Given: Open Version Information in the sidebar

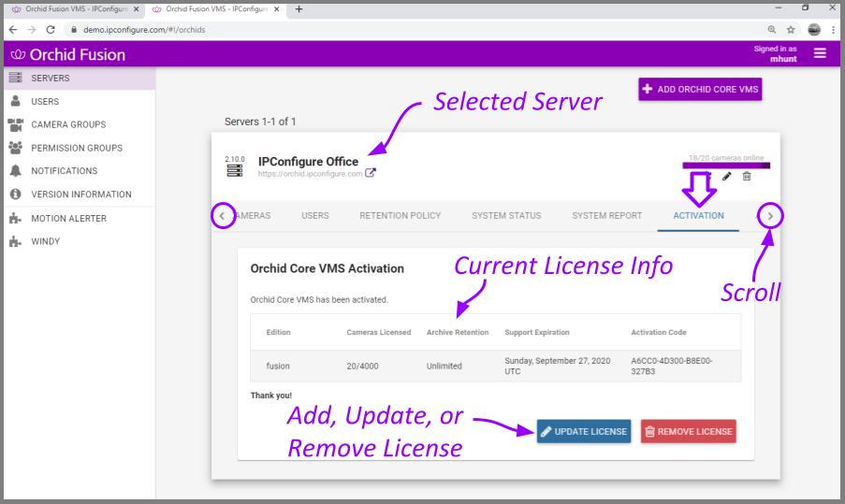Looking at the screenshot, I should click(x=80, y=194).
